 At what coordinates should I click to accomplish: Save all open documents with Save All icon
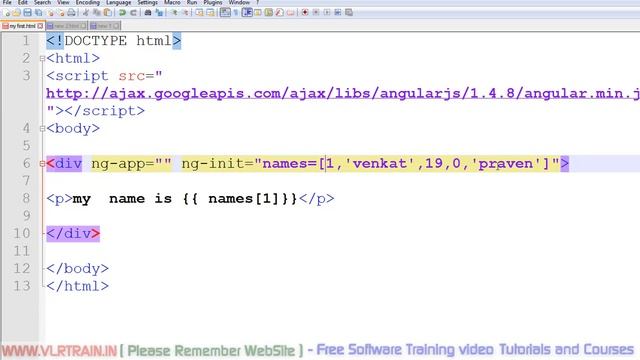click(38, 13)
